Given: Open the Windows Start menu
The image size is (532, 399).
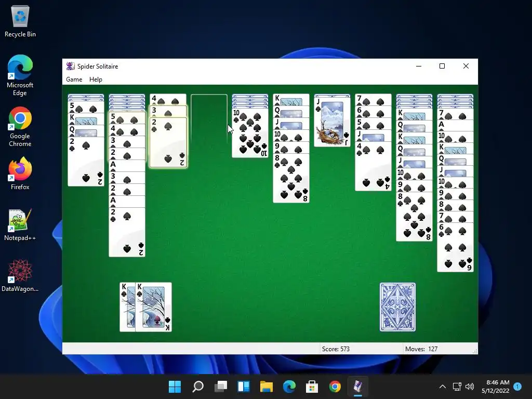Looking at the screenshot, I should tap(175, 387).
